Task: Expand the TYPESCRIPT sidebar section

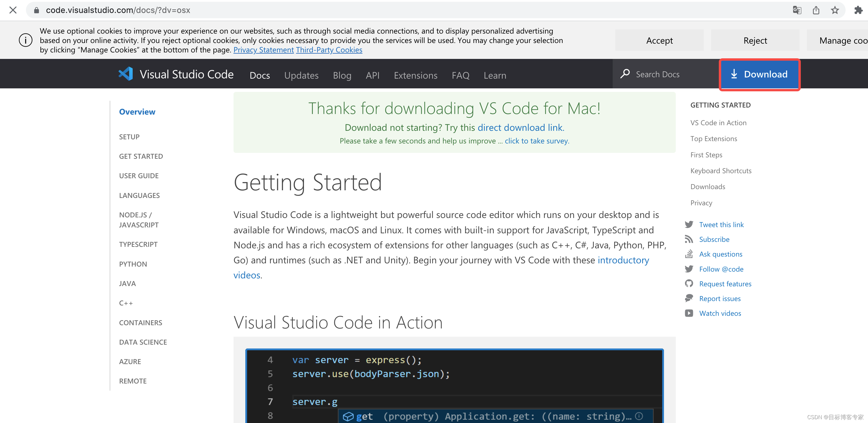Action: (138, 244)
